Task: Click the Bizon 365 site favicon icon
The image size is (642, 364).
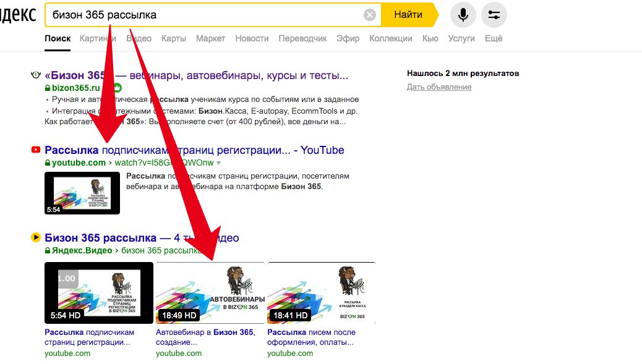Action: [x=36, y=75]
